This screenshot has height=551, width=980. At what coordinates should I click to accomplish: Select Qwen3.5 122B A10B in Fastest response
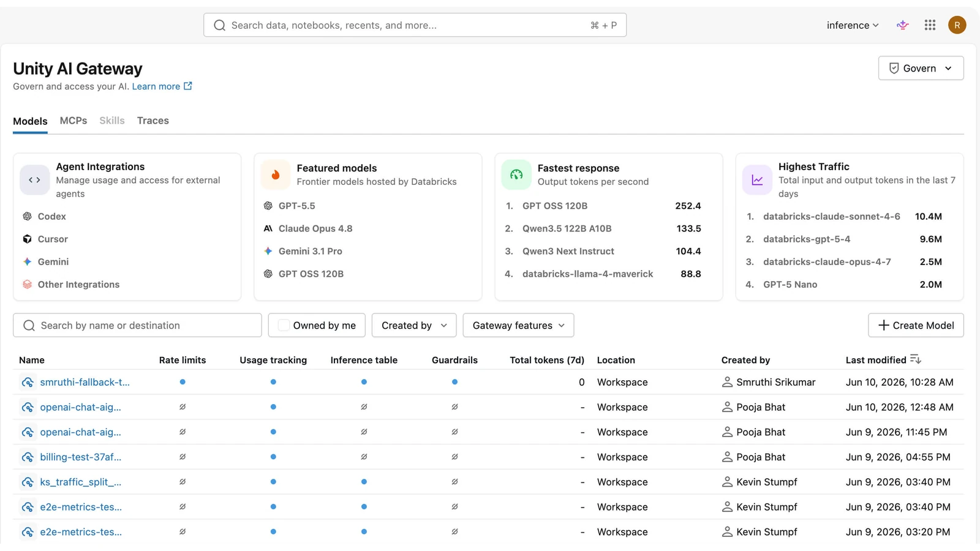[x=567, y=229]
